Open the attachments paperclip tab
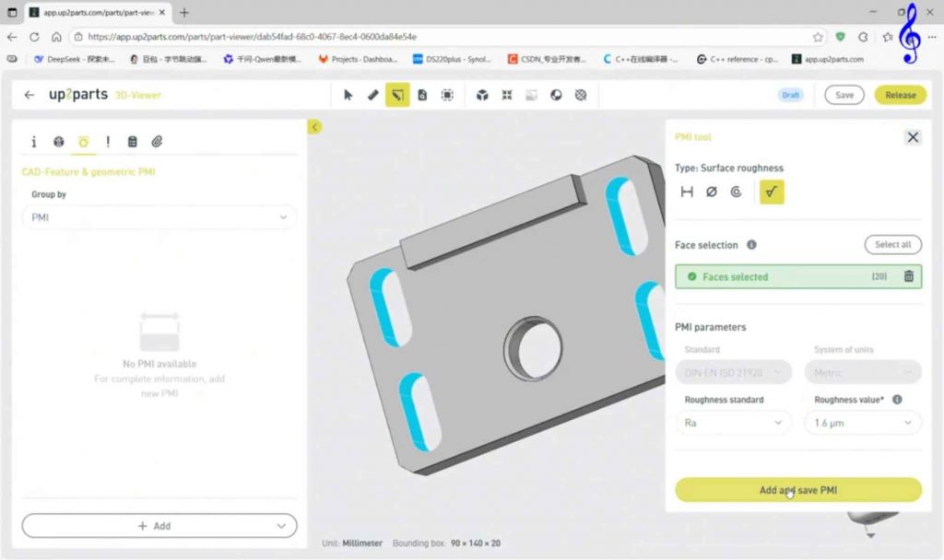 (157, 142)
